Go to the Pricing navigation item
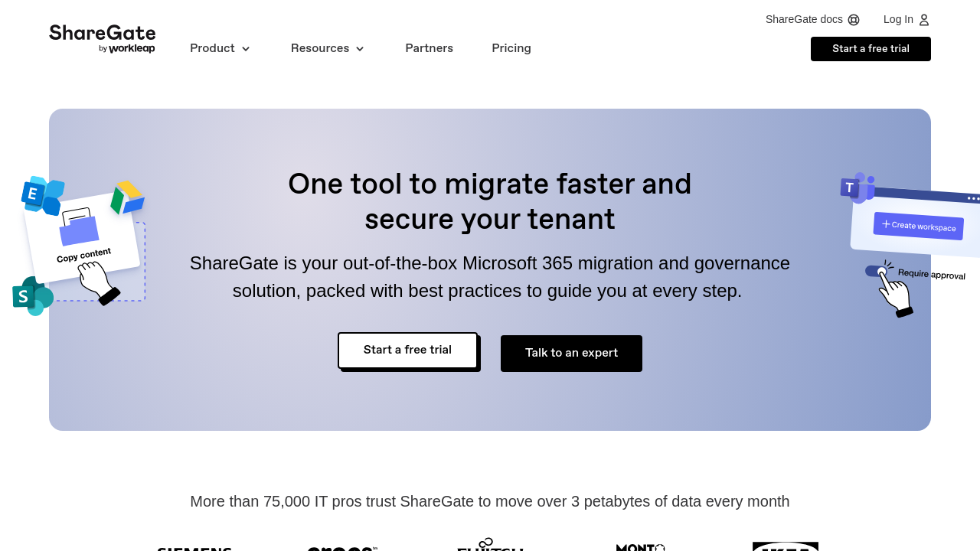This screenshot has width=980, height=551. point(511,48)
